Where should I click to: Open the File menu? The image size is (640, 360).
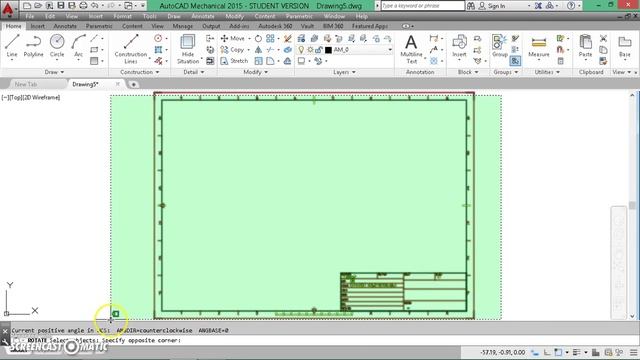30,16
